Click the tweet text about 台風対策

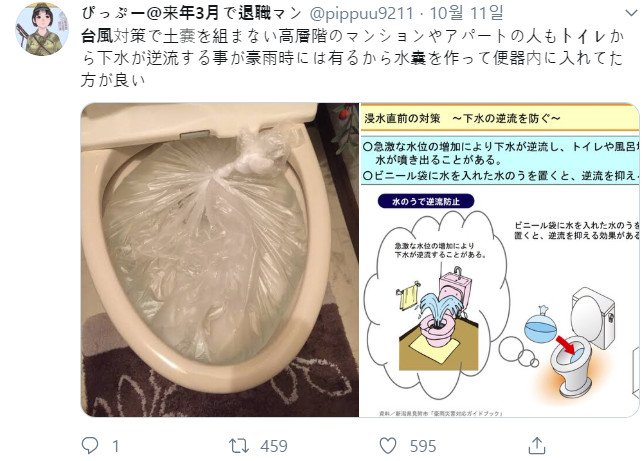[353, 58]
